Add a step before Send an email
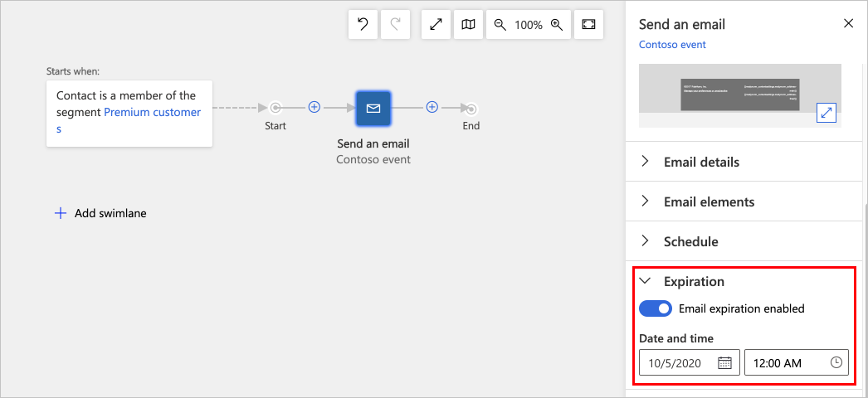 click(315, 107)
